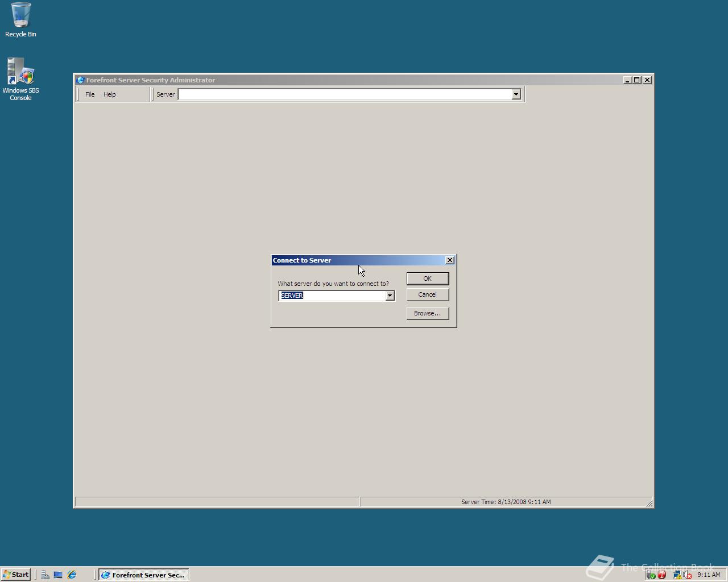Click the 9:11 AM taskbar clock
Viewport: 728px width, 582px height.
[x=709, y=575]
